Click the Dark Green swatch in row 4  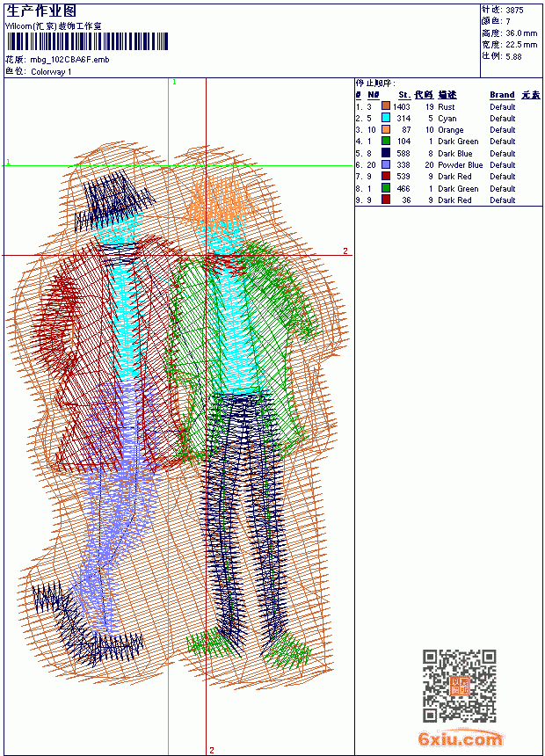tap(386, 141)
